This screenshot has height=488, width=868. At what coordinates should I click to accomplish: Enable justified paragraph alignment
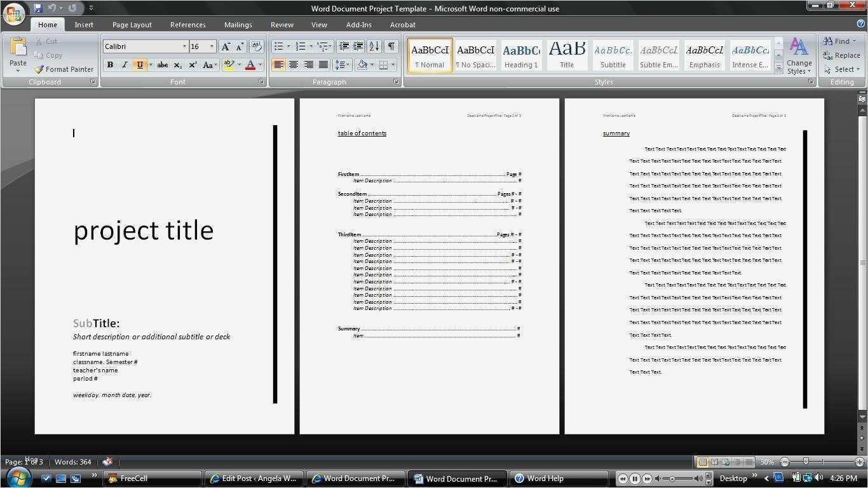pos(323,64)
